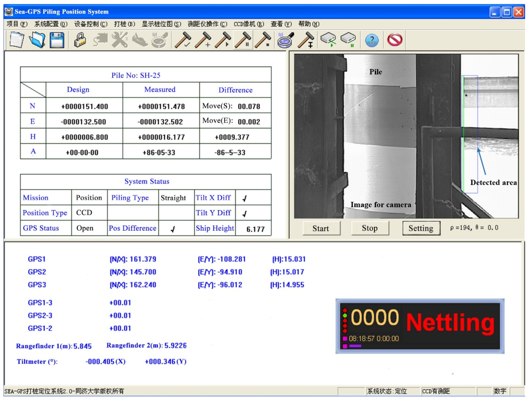Open the 打桩(B) menu
The image size is (532, 401).
(125, 24)
